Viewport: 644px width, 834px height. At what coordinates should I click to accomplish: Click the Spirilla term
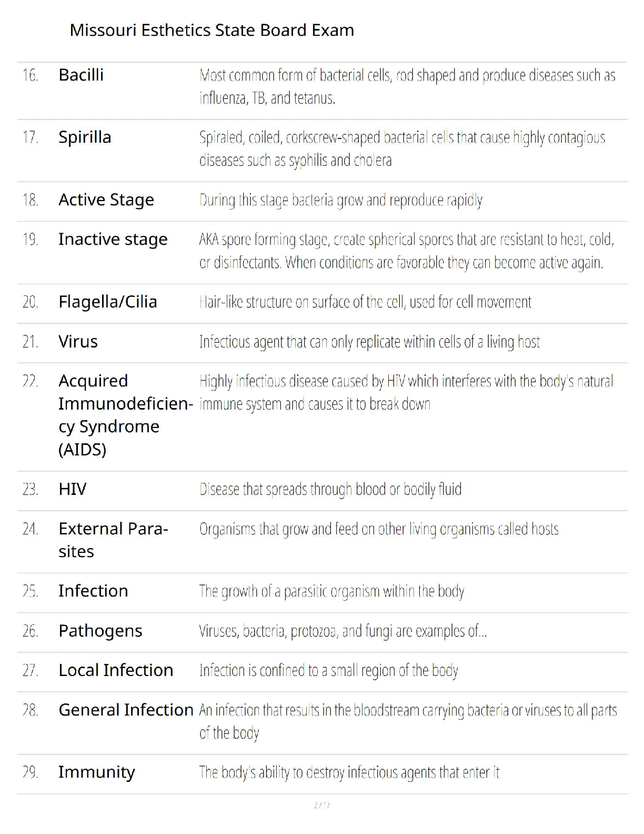(85, 137)
